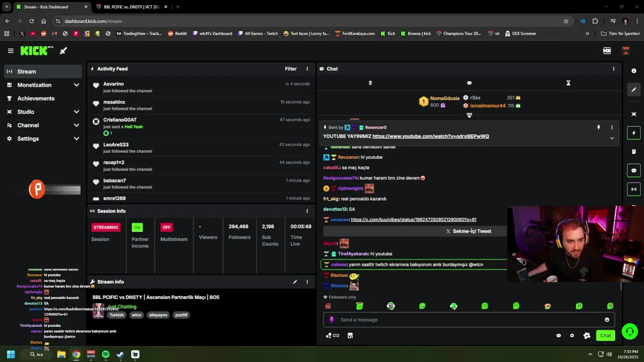Click the info icon in right sidebar
This screenshot has width=644, height=362.
click(x=634, y=71)
